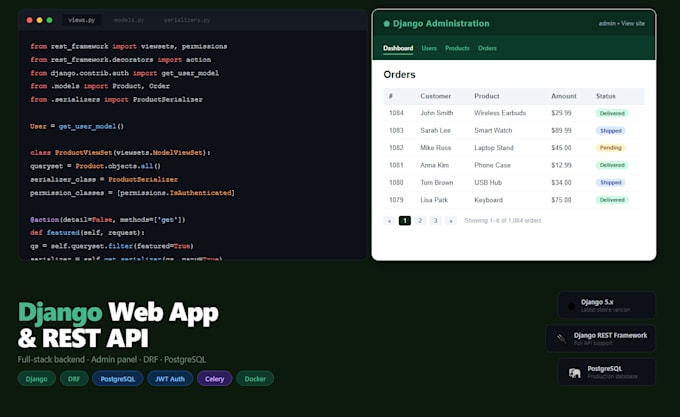Viewport: 680px width, 417px height.
Task: Click the Product column header
Action: click(487, 96)
